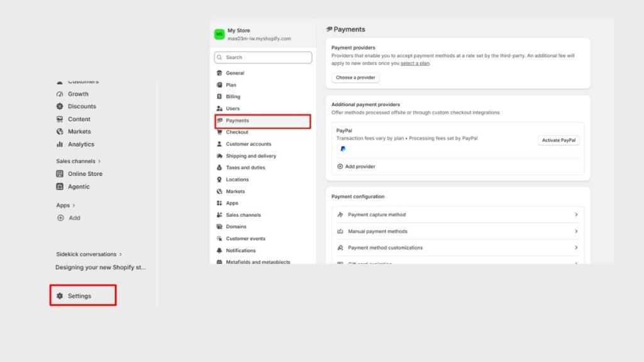Click the Markets globe icon in left sidebar
This screenshot has height=362, width=644.
(x=60, y=132)
